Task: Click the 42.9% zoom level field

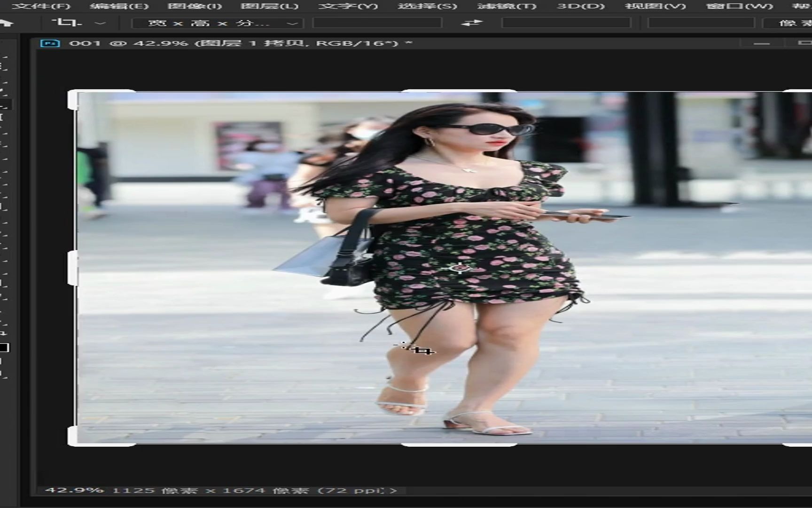Action: coord(74,490)
